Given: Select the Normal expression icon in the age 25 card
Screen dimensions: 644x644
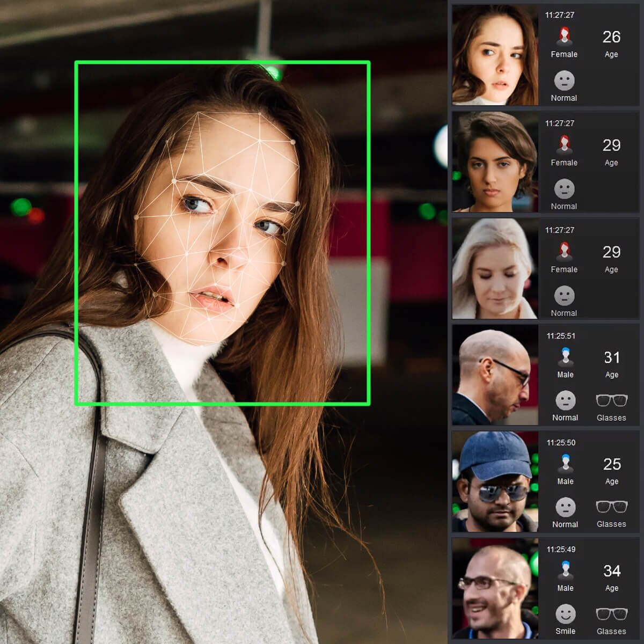Looking at the screenshot, I should click(x=565, y=507).
